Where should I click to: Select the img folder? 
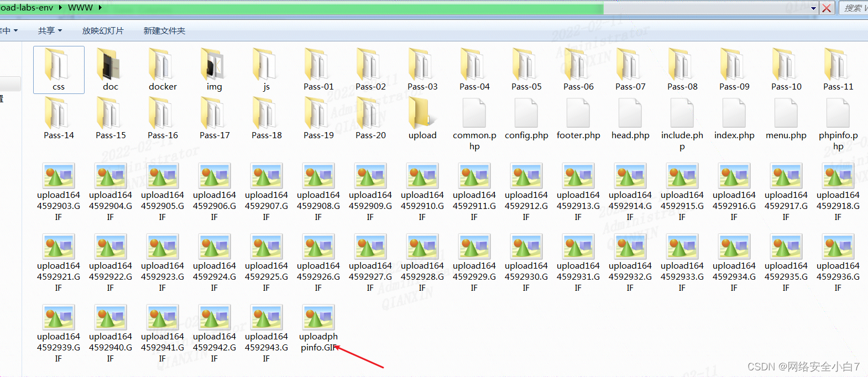coord(215,70)
